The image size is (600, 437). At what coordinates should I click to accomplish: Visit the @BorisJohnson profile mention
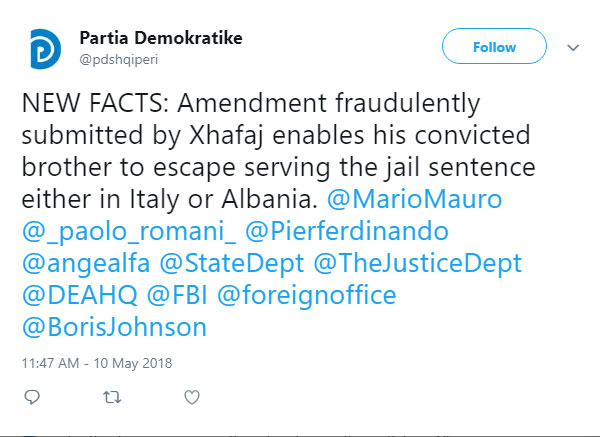pos(113,328)
